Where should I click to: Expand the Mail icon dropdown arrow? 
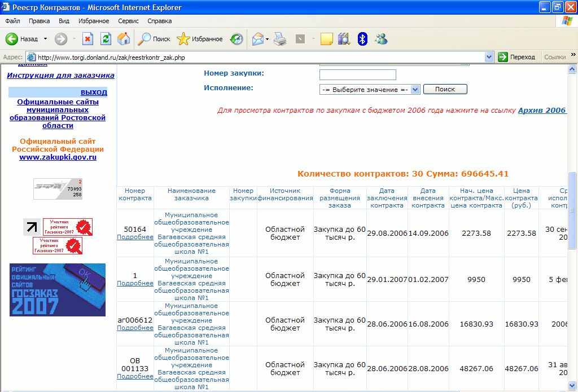pos(267,39)
